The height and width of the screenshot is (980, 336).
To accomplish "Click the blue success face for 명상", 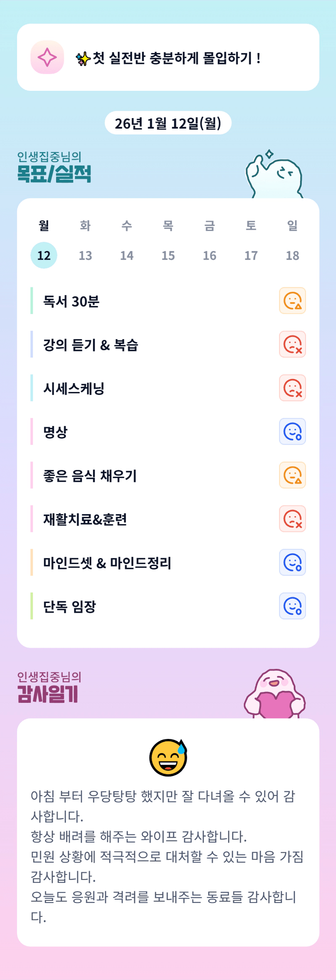I will pos(292,432).
